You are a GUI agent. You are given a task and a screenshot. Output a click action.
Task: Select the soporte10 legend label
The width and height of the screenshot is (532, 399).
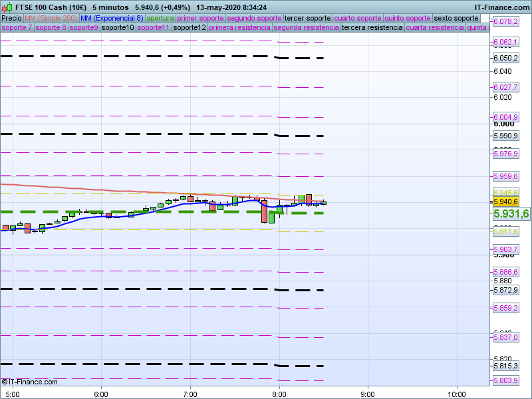[x=118, y=28]
